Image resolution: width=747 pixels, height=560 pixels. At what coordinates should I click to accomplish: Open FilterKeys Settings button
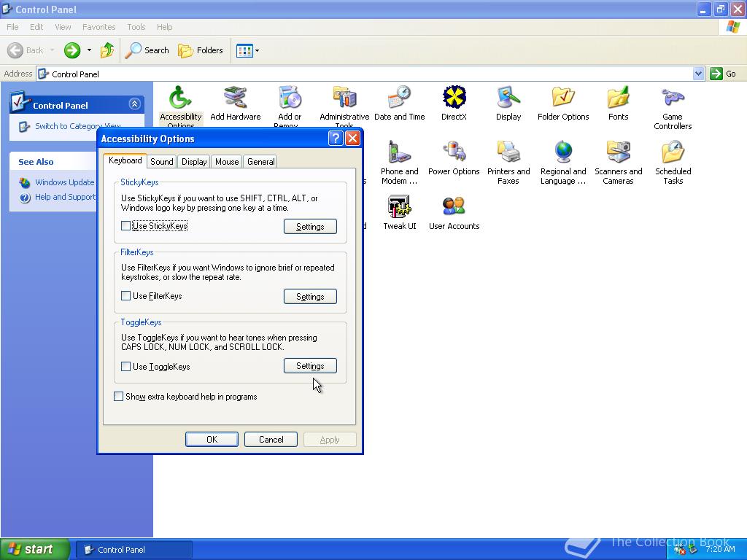pyautogui.click(x=310, y=297)
